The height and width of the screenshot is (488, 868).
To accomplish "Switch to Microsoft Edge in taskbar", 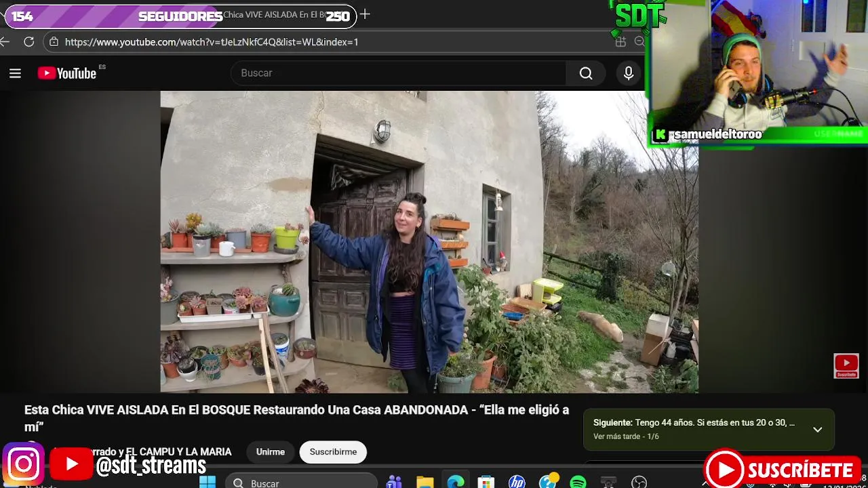I will point(456,483).
